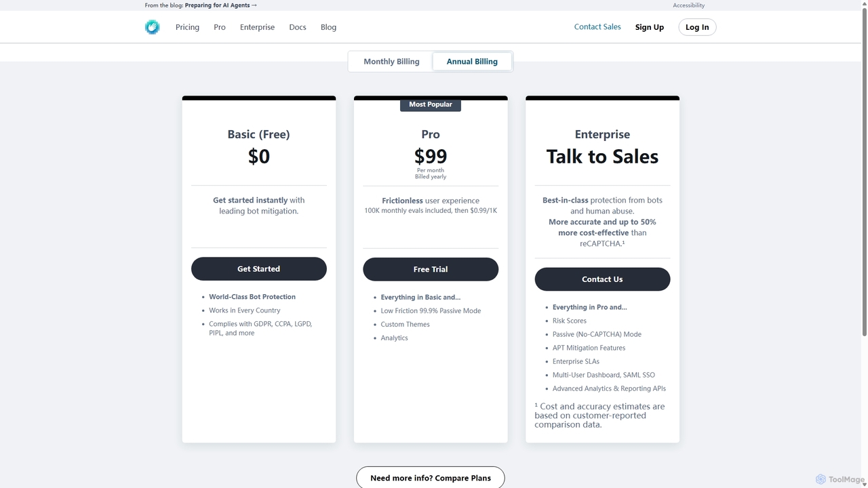Click the Talk to Sales heading

[x=602, y=157]
